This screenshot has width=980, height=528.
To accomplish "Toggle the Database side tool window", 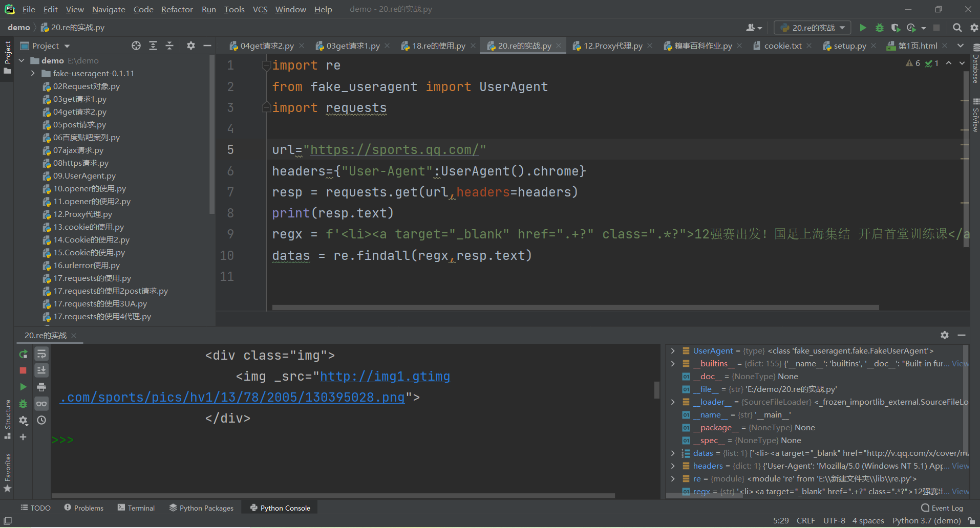I will [x=975, y=63].
